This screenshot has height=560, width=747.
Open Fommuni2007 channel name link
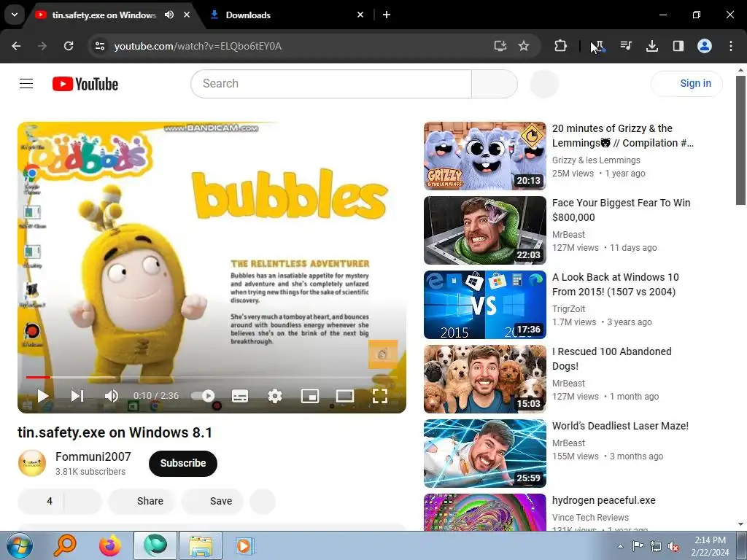click(93, 456)
